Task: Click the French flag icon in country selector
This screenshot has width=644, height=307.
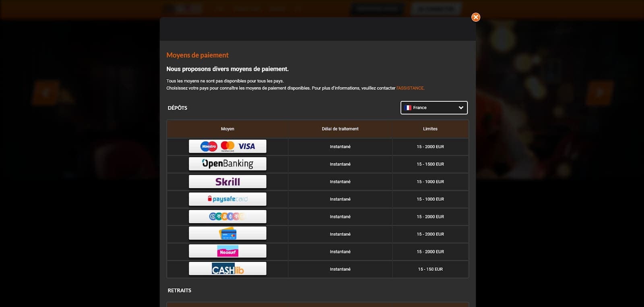Action: (408, 108)
